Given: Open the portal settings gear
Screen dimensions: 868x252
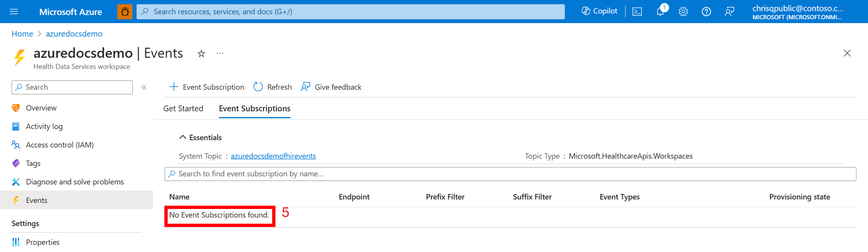Looking at the screenshot, I should pyautogui.click(x=683, y=11).
